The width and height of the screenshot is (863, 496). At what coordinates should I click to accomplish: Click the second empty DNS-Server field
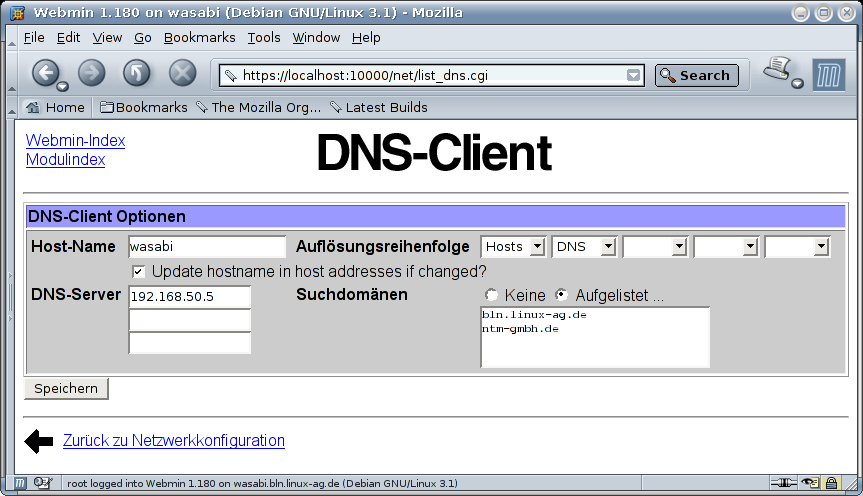click(x=189, y=320)
